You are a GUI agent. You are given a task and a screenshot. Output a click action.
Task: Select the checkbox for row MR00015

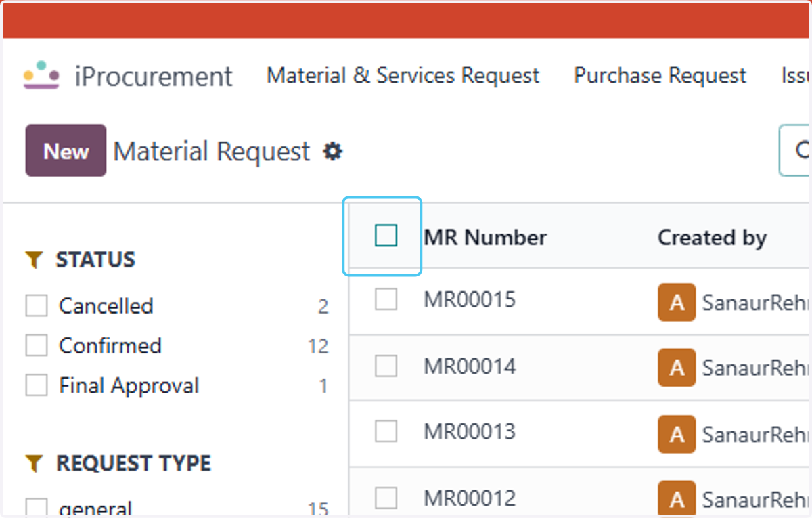coord(386,299)
